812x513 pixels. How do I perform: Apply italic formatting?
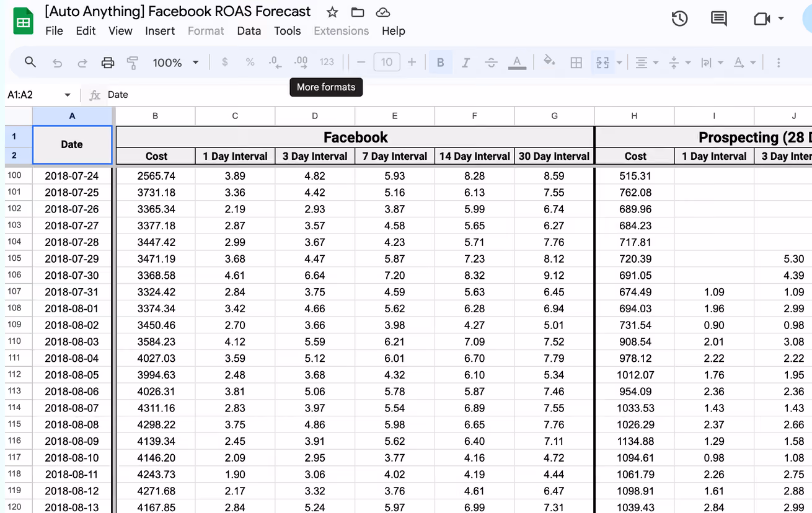pos(466,62)
